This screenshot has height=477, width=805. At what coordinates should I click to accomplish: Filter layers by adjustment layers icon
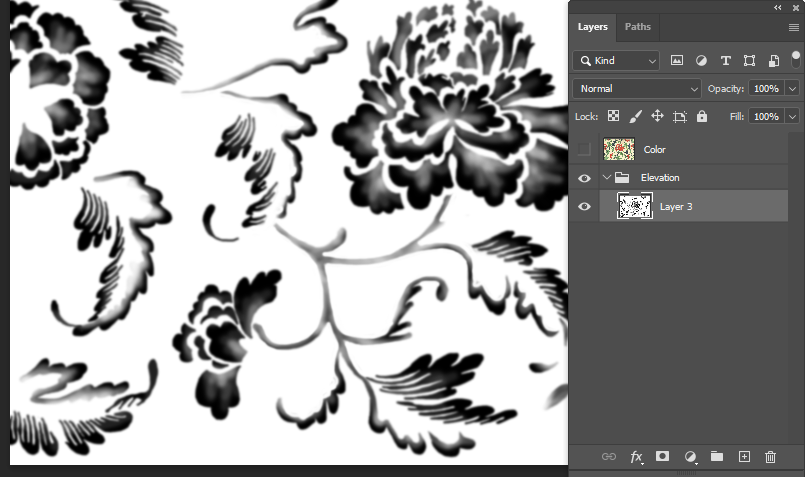(701, 61)
